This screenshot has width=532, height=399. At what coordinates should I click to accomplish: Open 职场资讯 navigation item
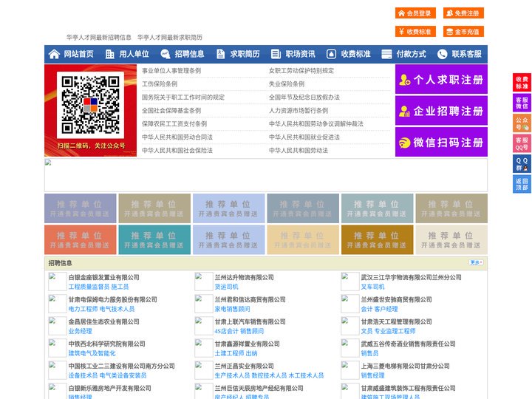click(300, 54)
